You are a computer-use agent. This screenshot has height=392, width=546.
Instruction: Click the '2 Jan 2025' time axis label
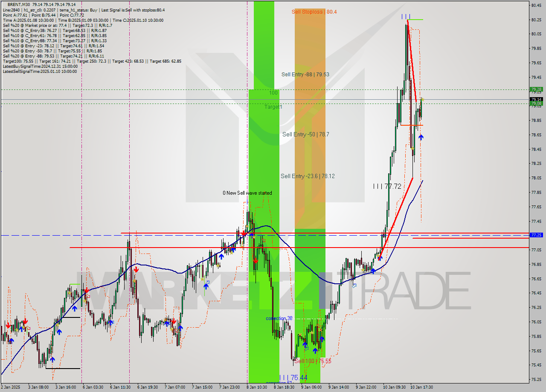[x=11, y=387]
